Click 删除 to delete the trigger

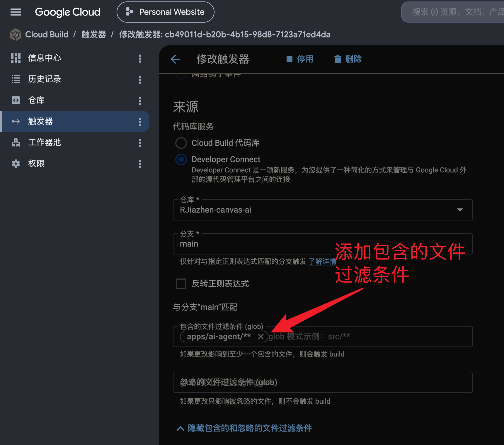pyautogui.click(x=348, y=59)
